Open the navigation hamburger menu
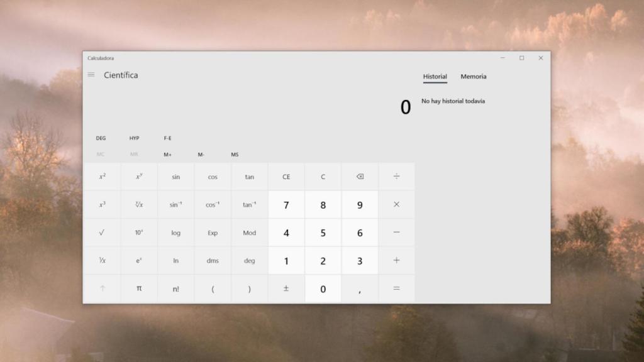644x362 pixels. tap(91, 74)
